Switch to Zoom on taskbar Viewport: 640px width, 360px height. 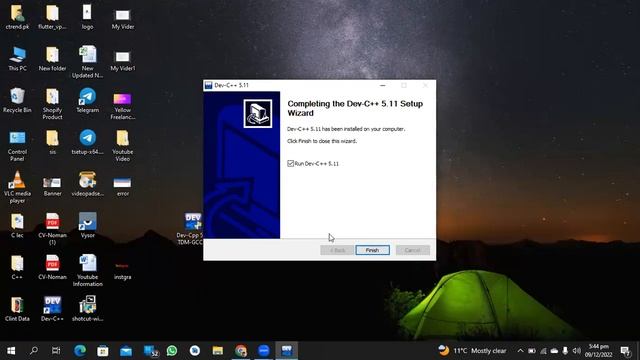[x=264, y=351]
